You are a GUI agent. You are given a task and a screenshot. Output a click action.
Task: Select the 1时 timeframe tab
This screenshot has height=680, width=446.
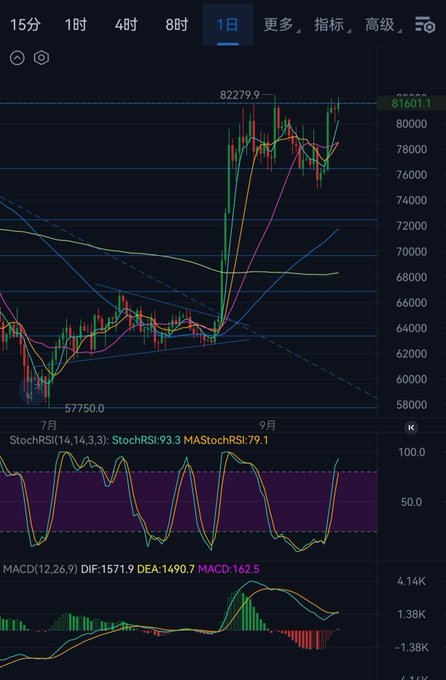coord(76,25)
